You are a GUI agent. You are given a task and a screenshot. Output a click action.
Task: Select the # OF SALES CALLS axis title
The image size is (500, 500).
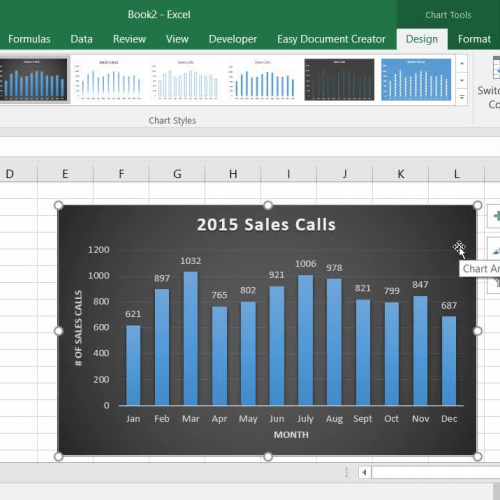pos(78,328)
